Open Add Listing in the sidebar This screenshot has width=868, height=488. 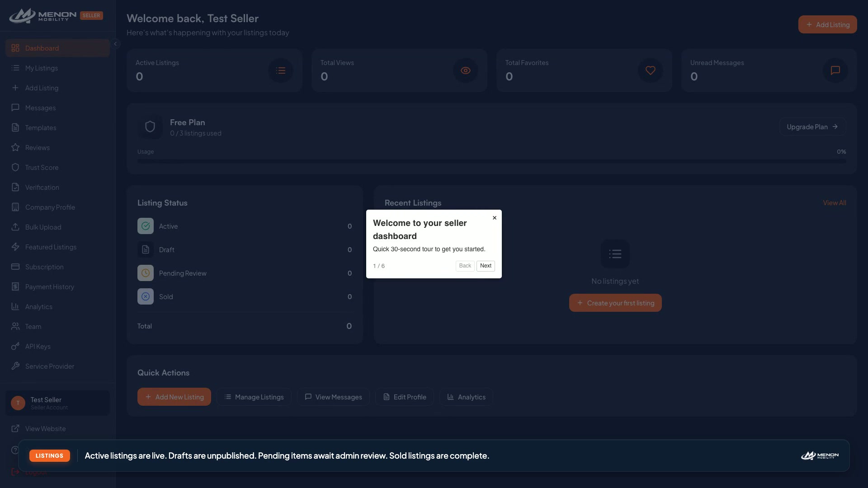(x=57, y=88)
